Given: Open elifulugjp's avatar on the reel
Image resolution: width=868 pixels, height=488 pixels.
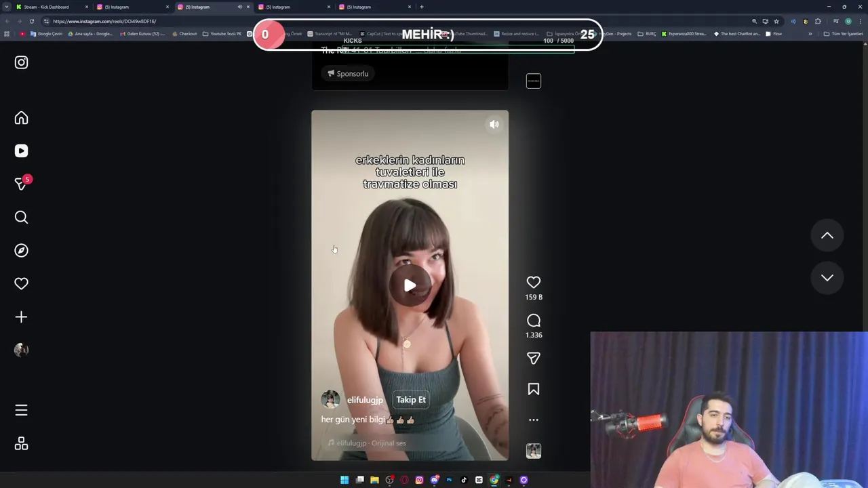Looking at the screenshot, I should [x=330, y=399].
